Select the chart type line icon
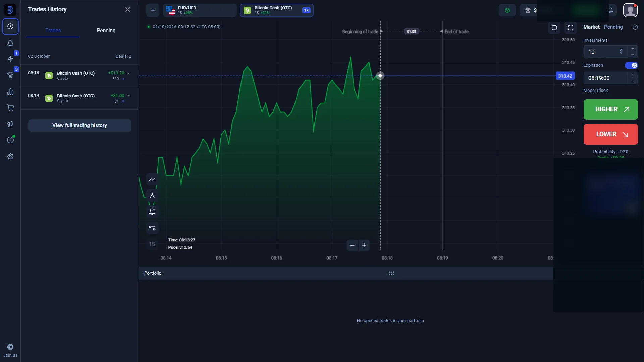This screenshot has width=644, height=362. point(152,179)
